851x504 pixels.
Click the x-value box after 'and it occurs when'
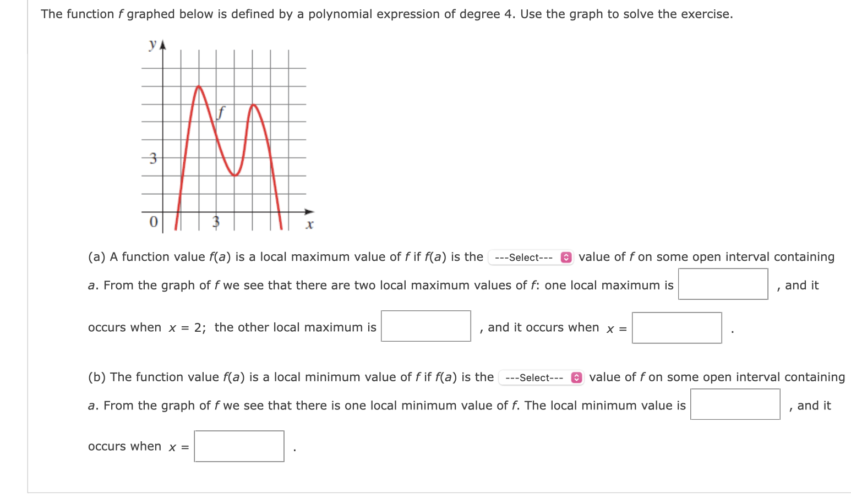(677, 327)
